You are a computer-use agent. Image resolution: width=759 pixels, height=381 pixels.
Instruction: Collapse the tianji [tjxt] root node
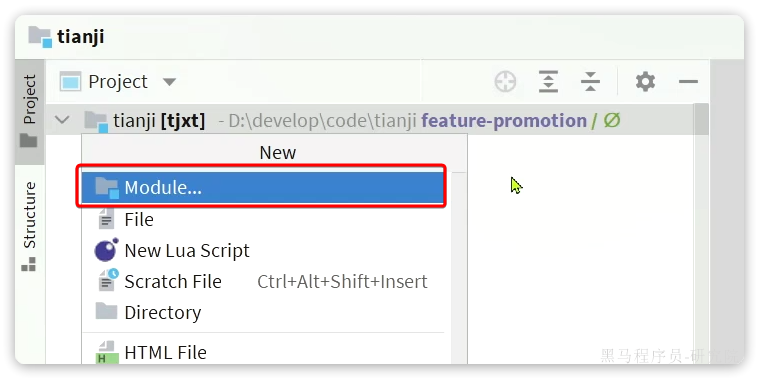[62, 120]
